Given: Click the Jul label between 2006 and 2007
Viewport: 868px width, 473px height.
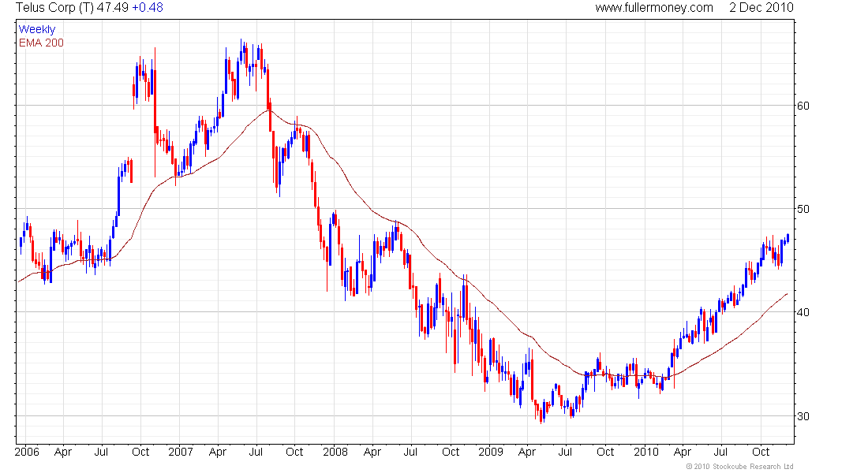Looking at the screenshot, I should [101, 452].
